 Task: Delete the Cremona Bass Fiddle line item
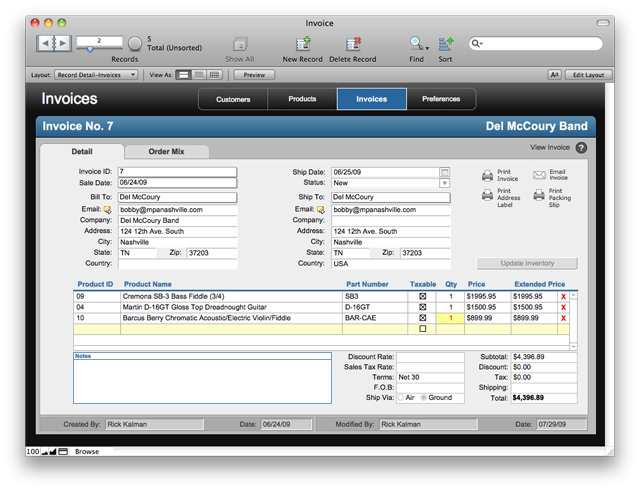tap(564, 297)
